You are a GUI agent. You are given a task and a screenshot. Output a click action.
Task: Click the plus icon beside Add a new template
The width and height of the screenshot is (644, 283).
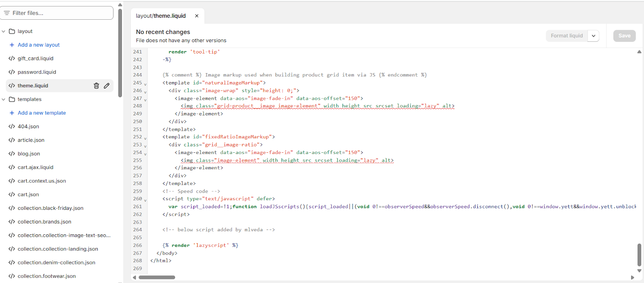click(x=12, y=113)
